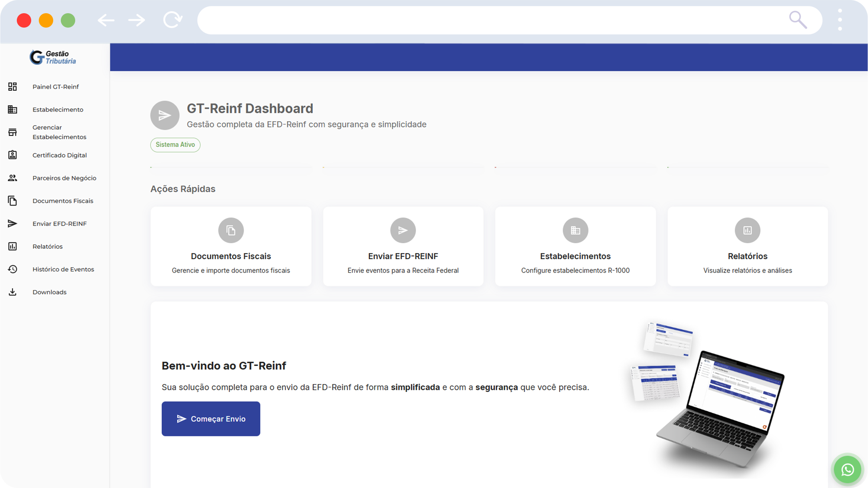Click the Documentos Fiscais quick action icon
Viewport: 868px width, 488px height.
coord(231,230)
